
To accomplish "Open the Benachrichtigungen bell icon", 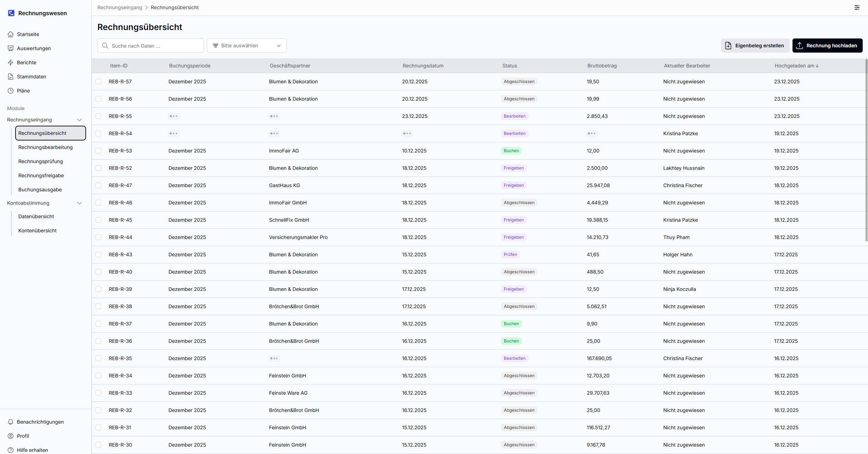I will point(11,422).
